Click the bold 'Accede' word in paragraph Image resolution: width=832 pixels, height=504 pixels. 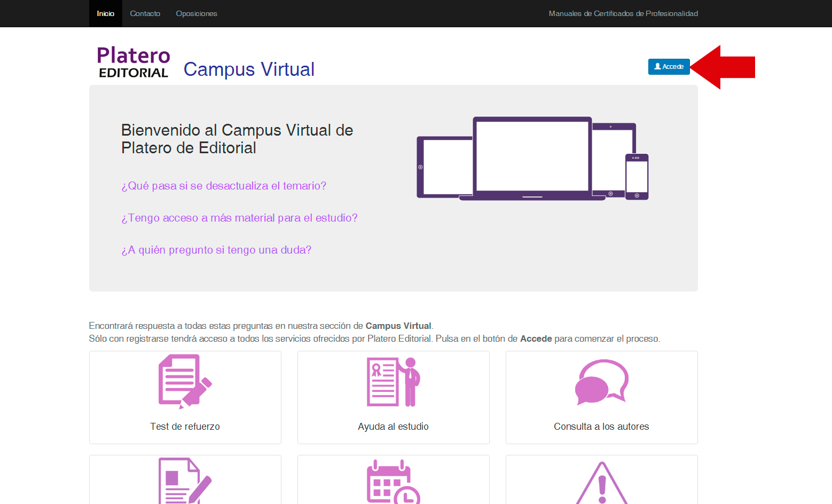(536, 338)
